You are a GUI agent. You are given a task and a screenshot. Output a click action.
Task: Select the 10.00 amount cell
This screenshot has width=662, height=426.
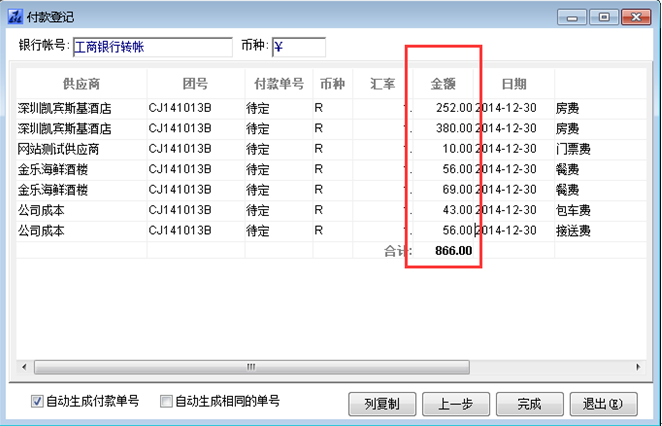[443, 149]
